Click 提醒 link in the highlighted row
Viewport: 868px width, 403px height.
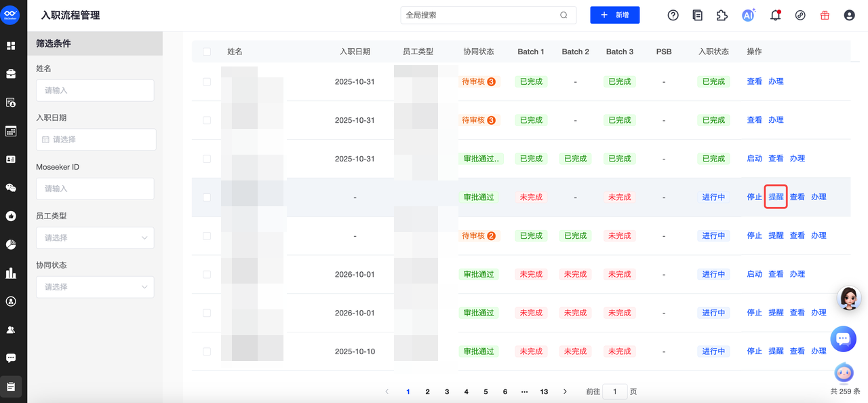click(x=776, y=197)
